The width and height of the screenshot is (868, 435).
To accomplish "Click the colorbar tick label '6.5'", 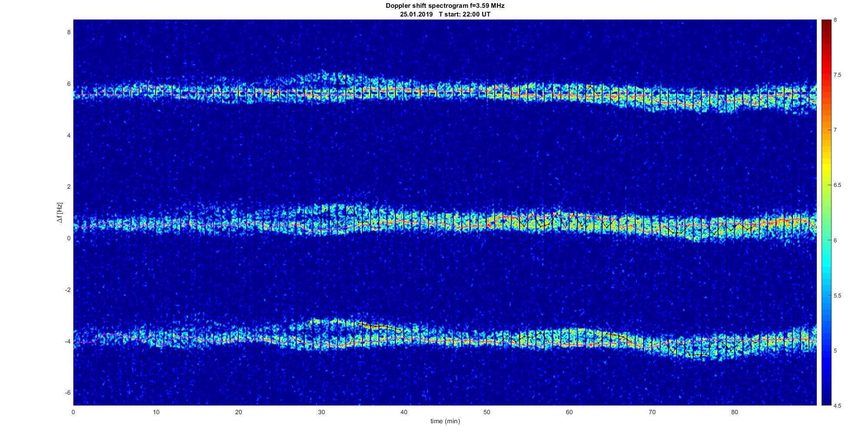I will tap(838, 185).
